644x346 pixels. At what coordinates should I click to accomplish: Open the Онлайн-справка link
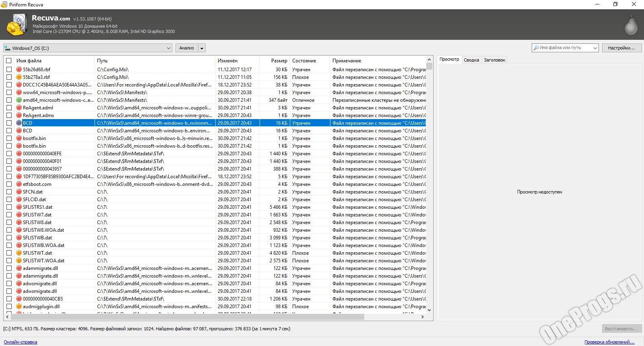coord(21,342)
